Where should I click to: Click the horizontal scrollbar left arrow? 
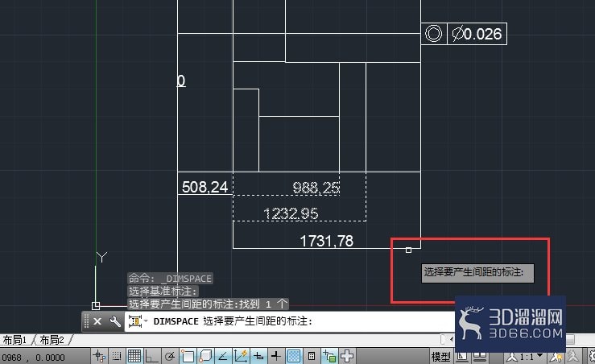point(451,339)
